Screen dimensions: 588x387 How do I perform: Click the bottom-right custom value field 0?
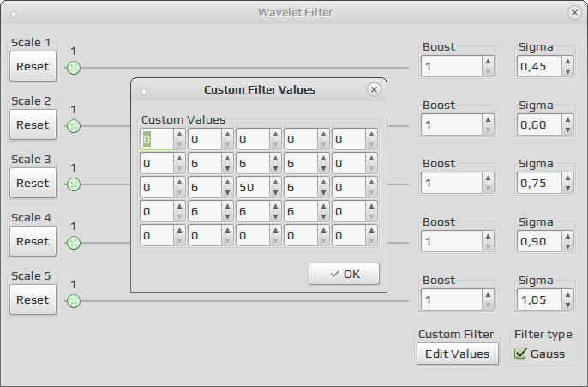pyautogui.click(x=349, y=235)
